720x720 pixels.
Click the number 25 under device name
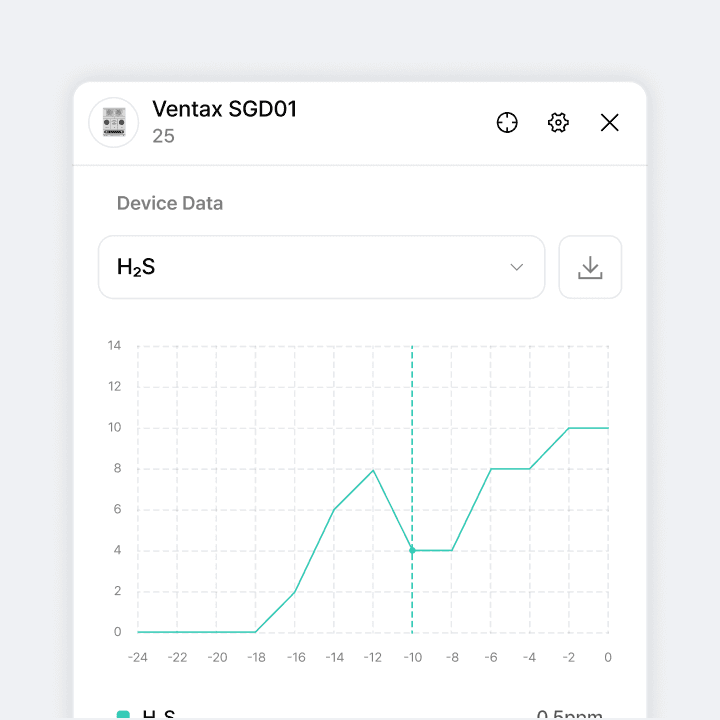163,136
